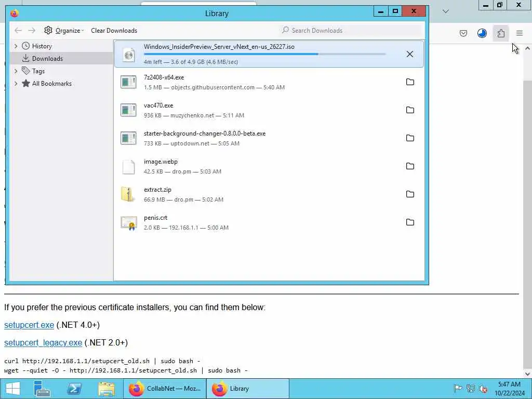Launch PowerShell from the taskbar
Viewport: 532px width, 399px height.
[74, 389]
